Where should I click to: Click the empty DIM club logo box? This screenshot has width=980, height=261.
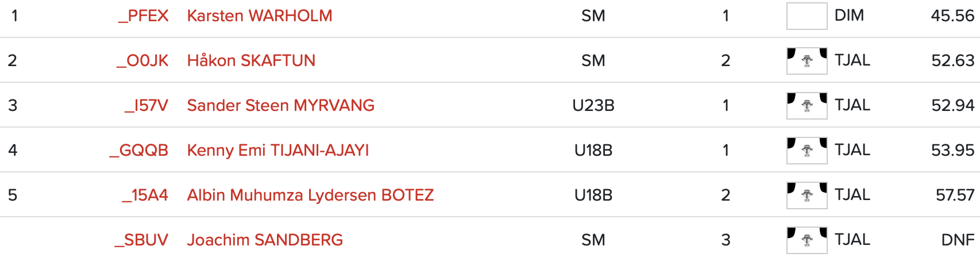click(x=807, y=16)
